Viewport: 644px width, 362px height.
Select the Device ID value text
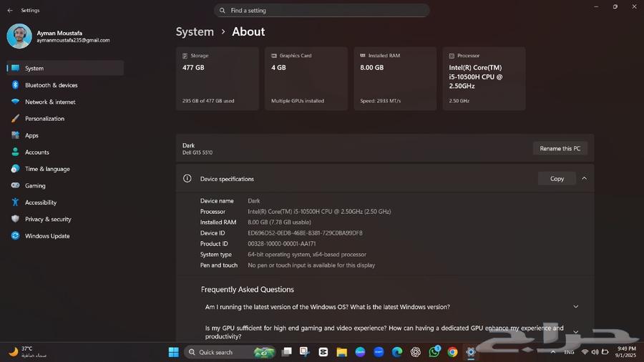click(305, 233)
